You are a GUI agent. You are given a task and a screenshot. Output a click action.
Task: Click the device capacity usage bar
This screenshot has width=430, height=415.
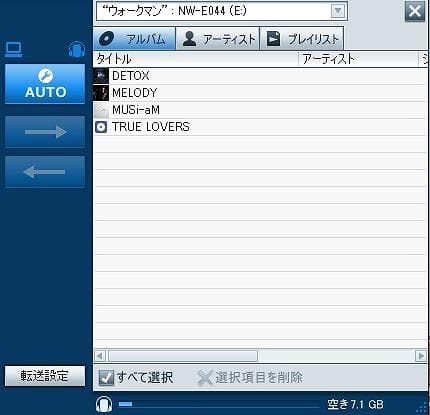pos(219,404)
